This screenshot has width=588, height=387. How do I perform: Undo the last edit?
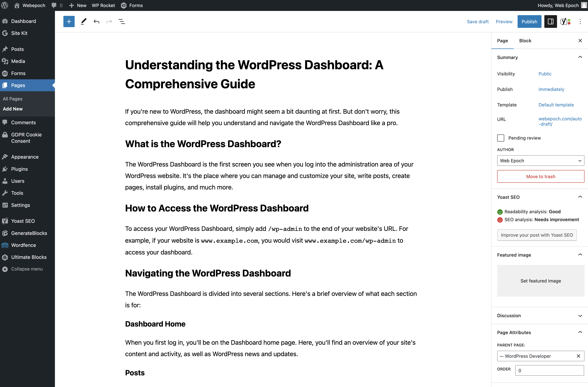click(x=96, y=21)
